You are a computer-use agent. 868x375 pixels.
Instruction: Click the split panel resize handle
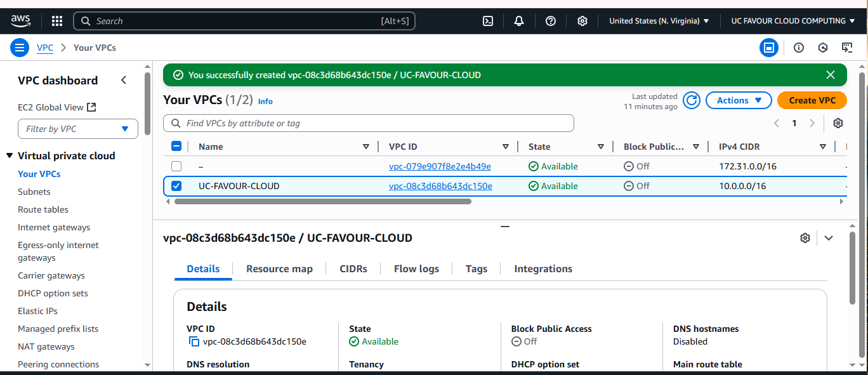pyautogui.click(x=505, y=226)
